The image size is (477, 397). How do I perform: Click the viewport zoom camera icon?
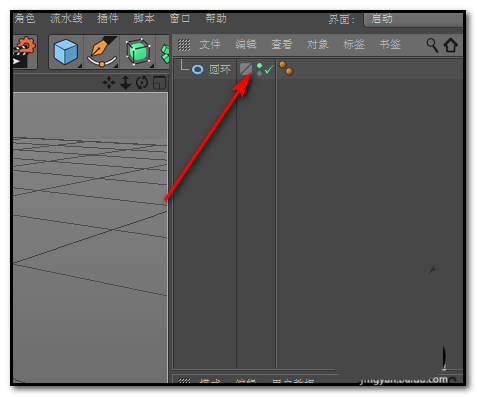[x=125, y=83]
